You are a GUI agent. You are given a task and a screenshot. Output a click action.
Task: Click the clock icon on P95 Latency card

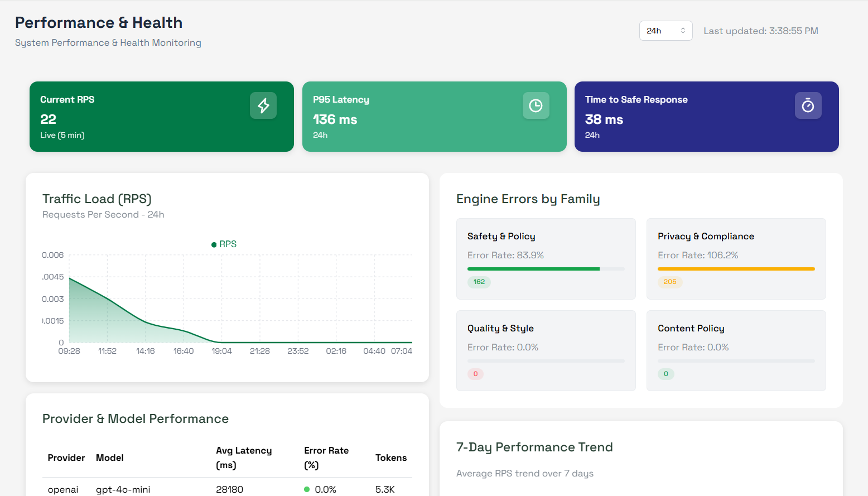point(536,105)
